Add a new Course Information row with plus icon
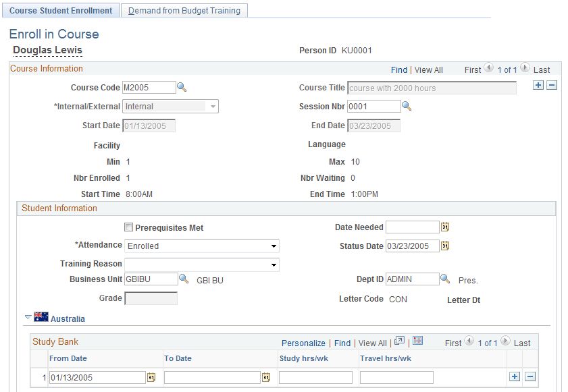This screenshot has width=568, height=392. [538, 85]
